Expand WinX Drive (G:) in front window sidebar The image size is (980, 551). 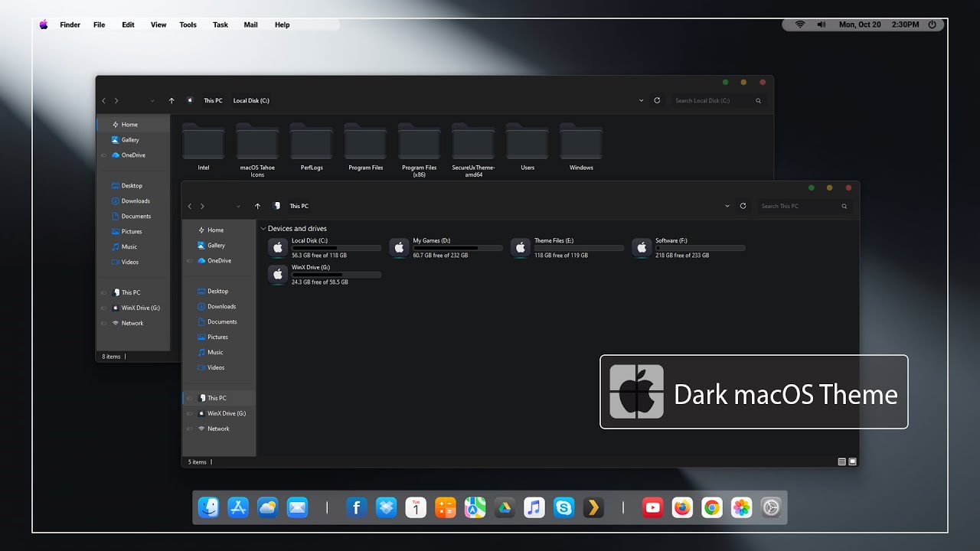[190, 413]
